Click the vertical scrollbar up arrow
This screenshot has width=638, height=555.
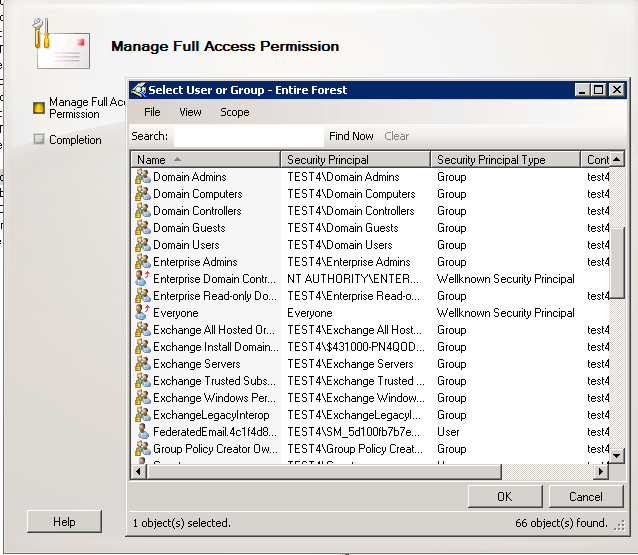[617, 159]
